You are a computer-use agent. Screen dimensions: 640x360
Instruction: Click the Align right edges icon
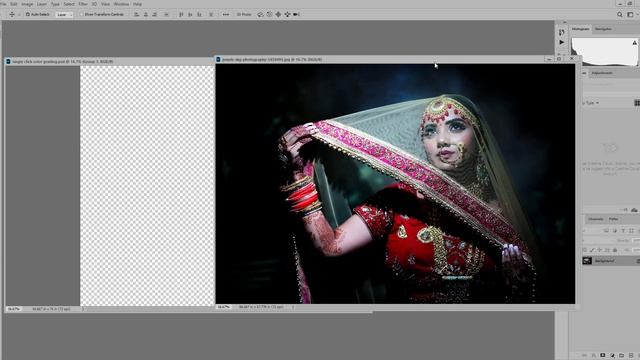tap(155, 14)
